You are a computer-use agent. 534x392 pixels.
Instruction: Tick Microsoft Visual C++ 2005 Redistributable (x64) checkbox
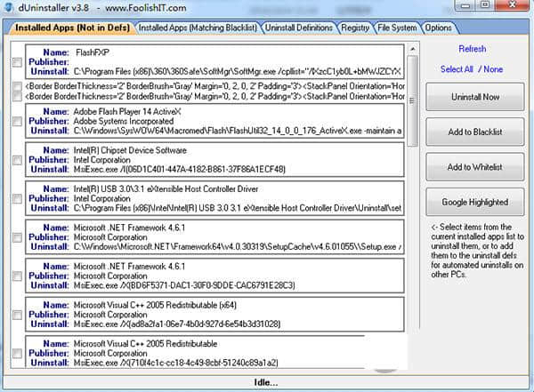(18, 316)
